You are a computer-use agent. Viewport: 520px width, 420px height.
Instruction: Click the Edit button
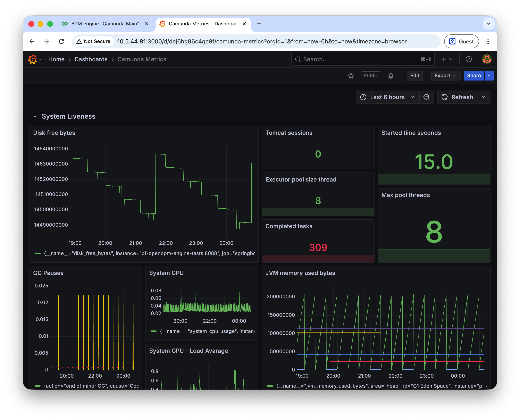click(414, 75)
